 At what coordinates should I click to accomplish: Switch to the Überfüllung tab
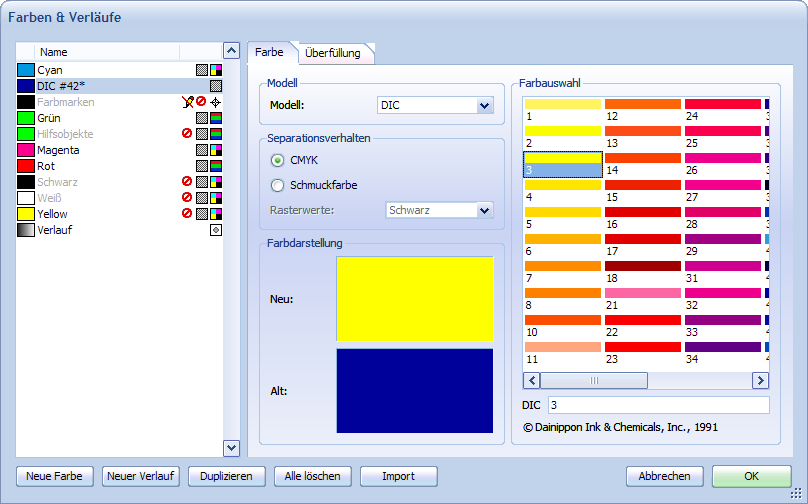(332, 53)
